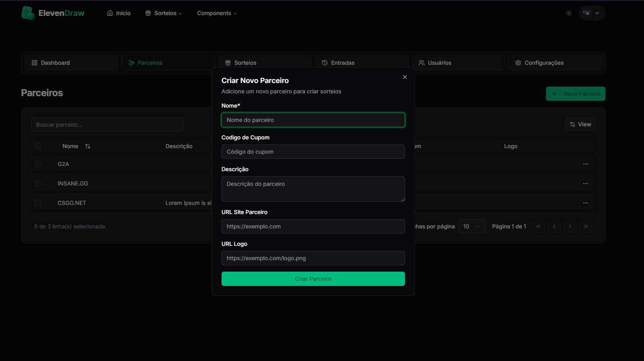Check the select-all checkbox in table header
Screen dimensions: 644x361
(x=38, y=146)
